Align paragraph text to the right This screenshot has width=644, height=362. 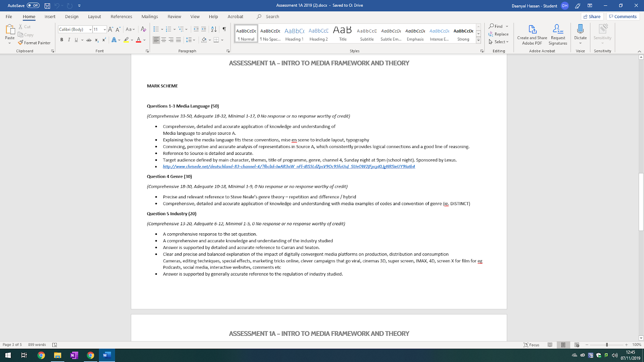tap(171, 40)
